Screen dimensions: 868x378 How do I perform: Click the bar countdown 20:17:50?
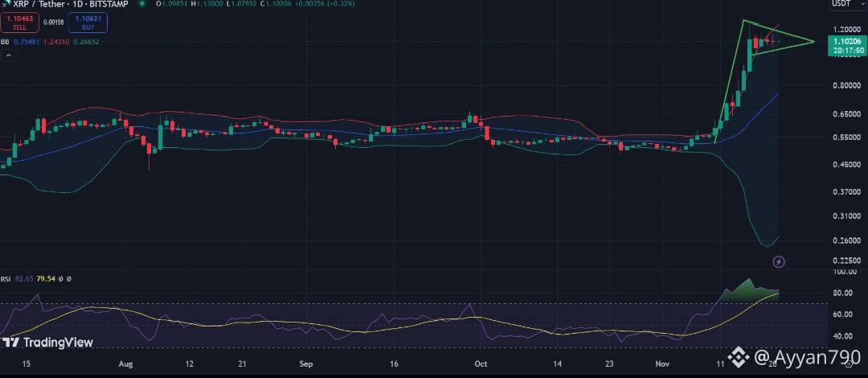(849, 51)
